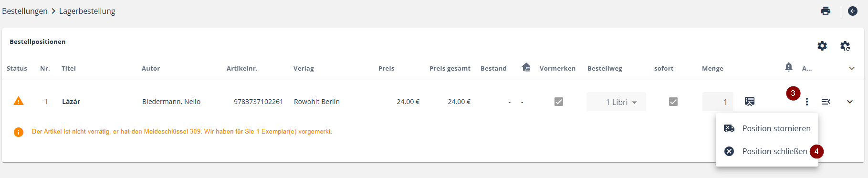The image size is (868, 178).
Task: Open table settings gear icon
Action: [x=822, y=46]
